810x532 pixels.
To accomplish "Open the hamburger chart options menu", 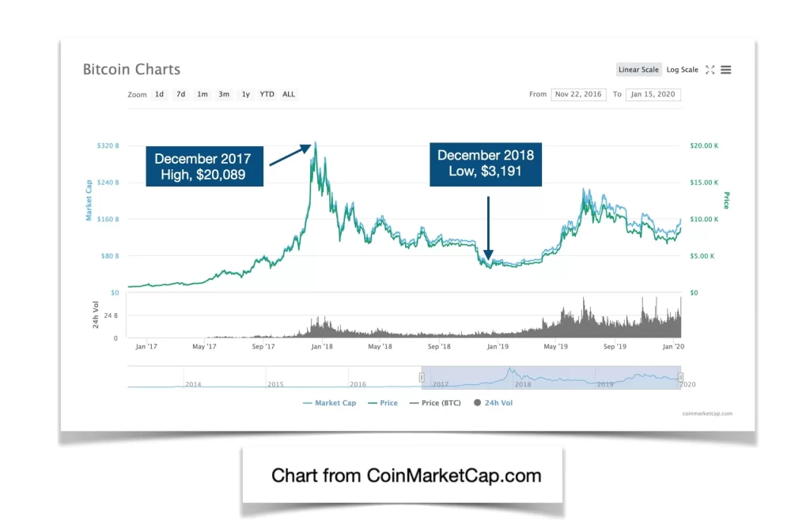I will [x=725, y=70].
